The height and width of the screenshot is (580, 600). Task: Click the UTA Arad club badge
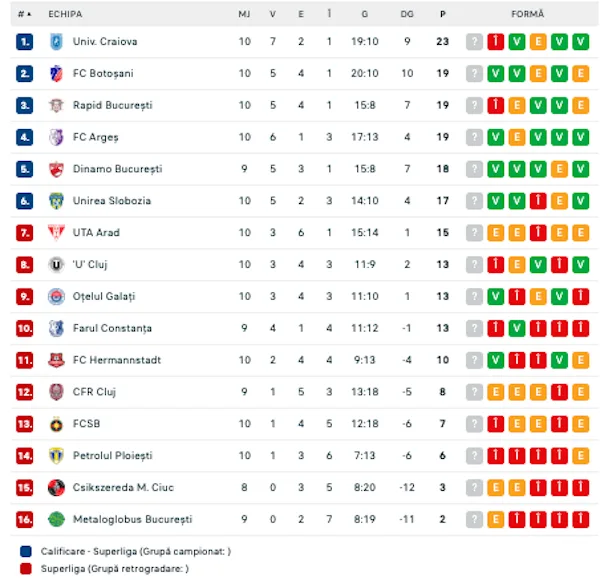[x=56, y=233]
